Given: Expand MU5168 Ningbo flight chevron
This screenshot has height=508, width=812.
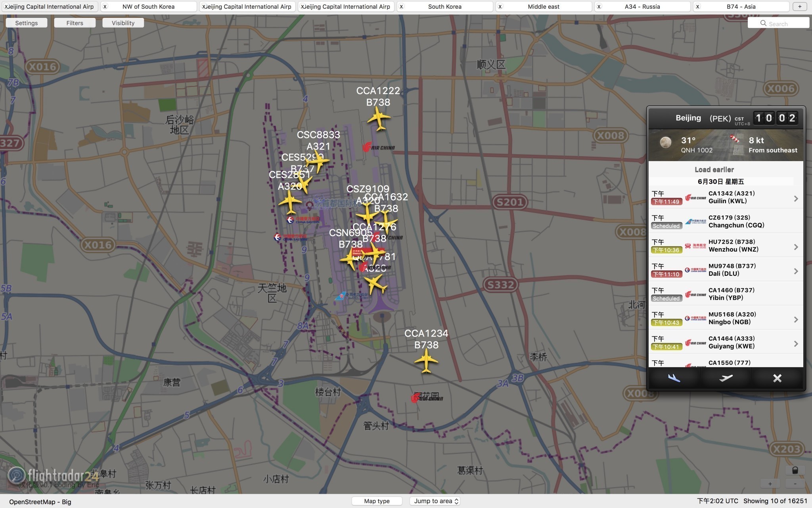Looking at the screenshot, I should coord(796,319).
